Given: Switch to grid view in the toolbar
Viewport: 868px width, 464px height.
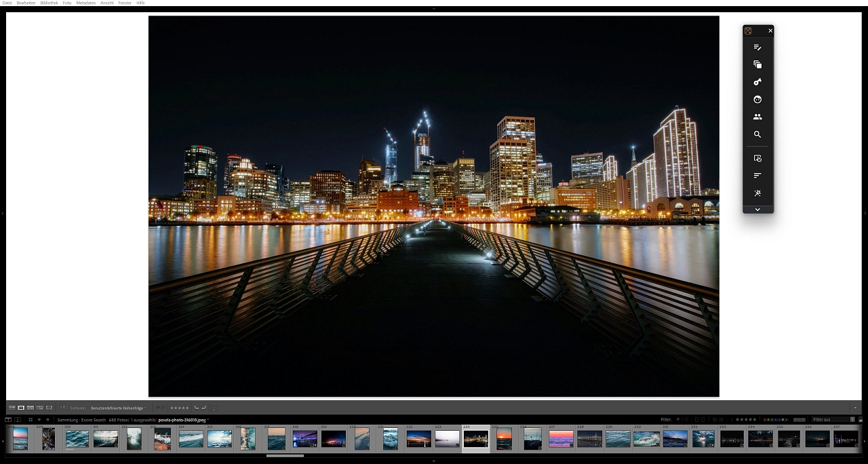Looking at the screenshot, I should pos(12,408).
